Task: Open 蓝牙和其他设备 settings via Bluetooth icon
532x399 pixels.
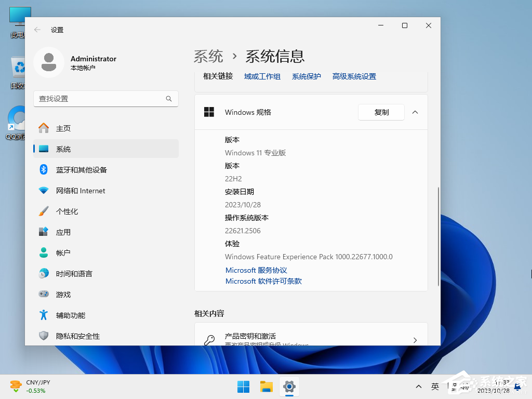Action: [44, 169]
